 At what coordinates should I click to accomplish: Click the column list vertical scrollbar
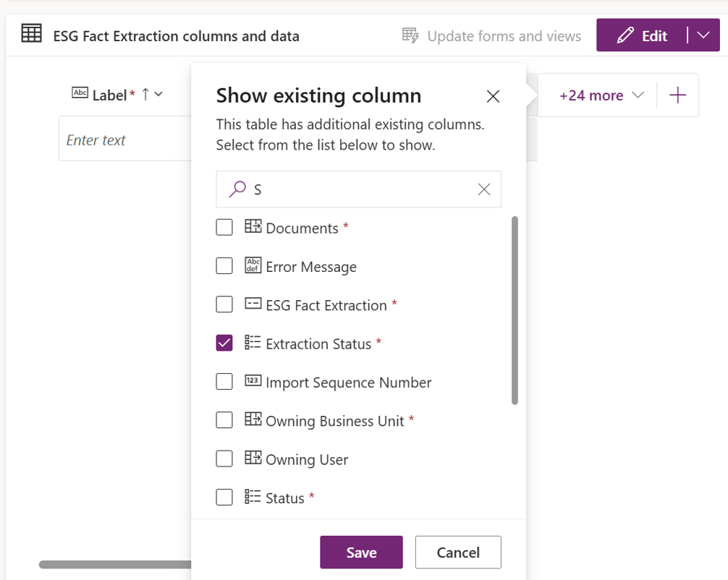pyautogui.click(x=515, y=311)
